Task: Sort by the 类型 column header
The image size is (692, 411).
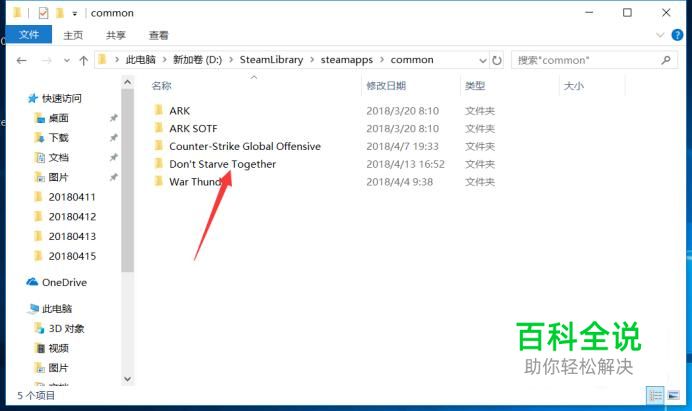Action: coord(475,86)
